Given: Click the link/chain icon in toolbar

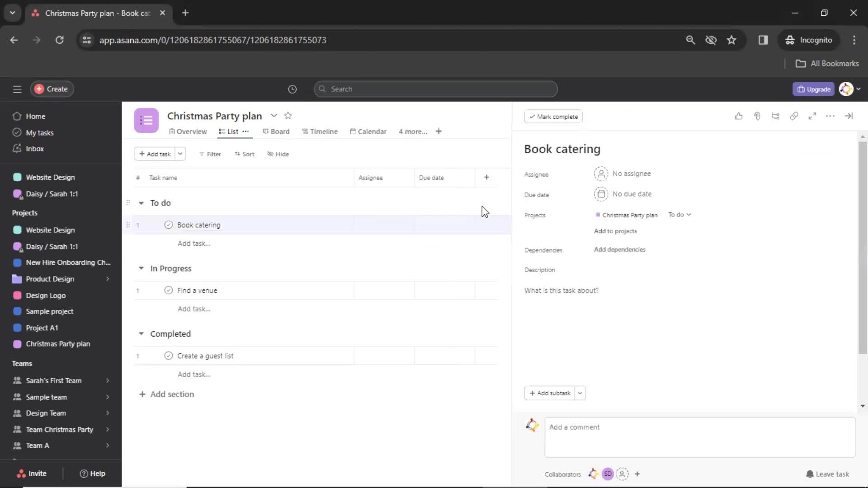Looking at the screenshot, I should pyautogui.click(x=793, y=116).
